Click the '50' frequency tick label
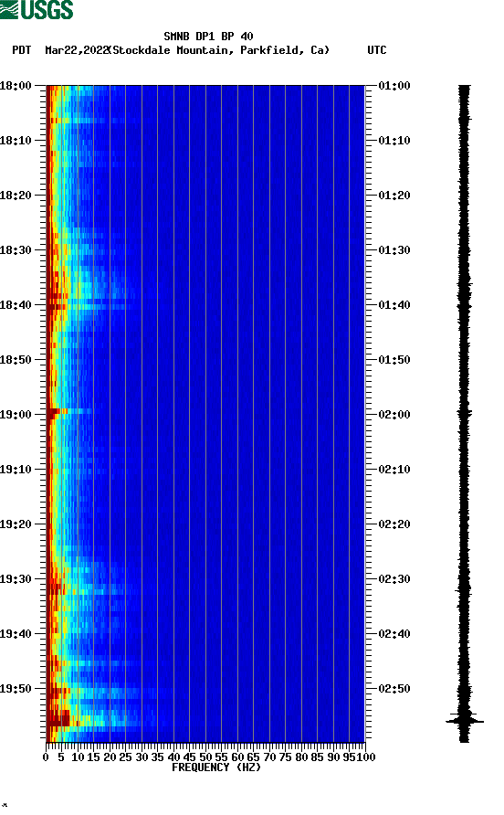 [205, 757]
